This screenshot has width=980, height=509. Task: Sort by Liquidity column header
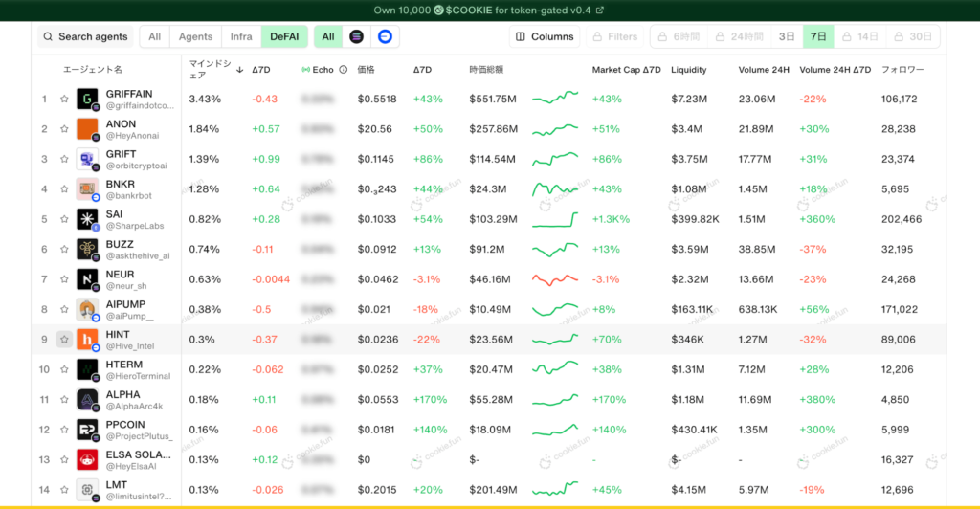689,70
